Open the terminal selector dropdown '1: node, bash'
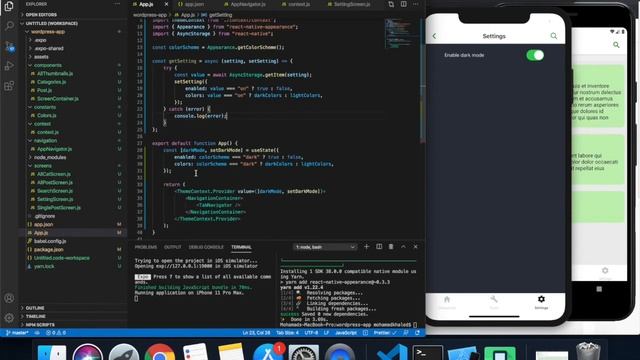Screen dimensions: 640x360 tap(325, 247)
